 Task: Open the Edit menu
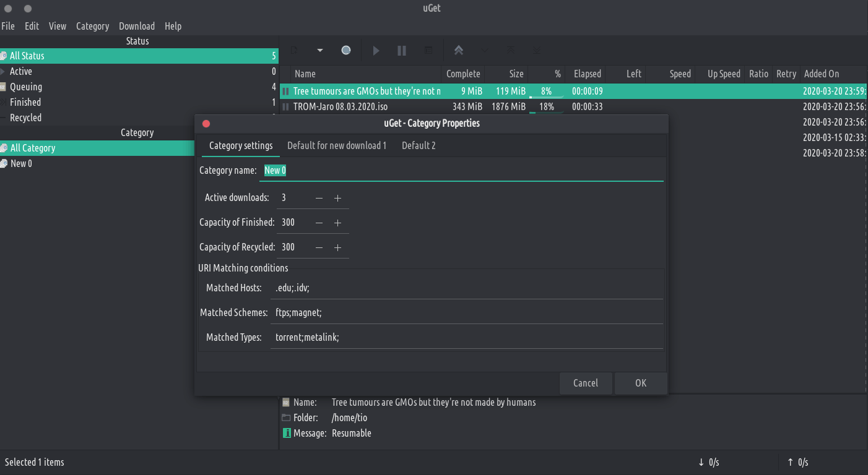pyautogui.click(x=32, y=26)
